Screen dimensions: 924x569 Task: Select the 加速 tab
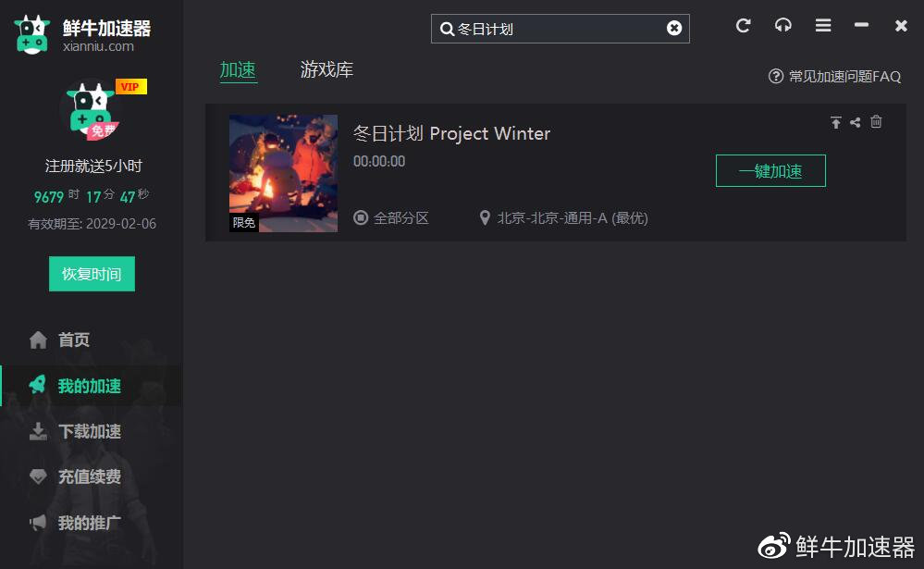(238, 69)
